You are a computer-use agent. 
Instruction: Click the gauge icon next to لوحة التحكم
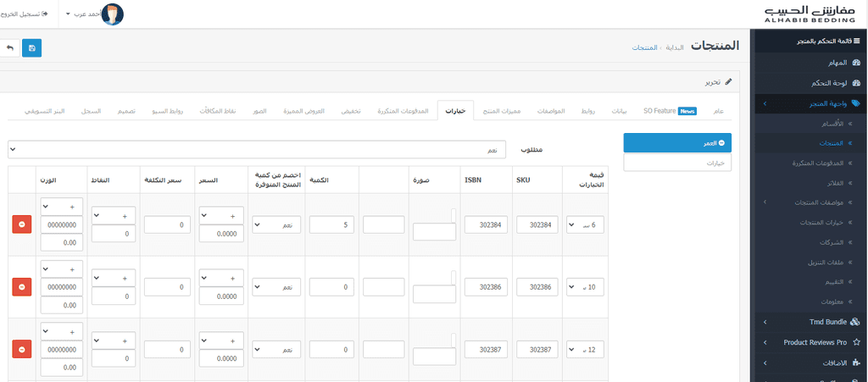(856, 84)
